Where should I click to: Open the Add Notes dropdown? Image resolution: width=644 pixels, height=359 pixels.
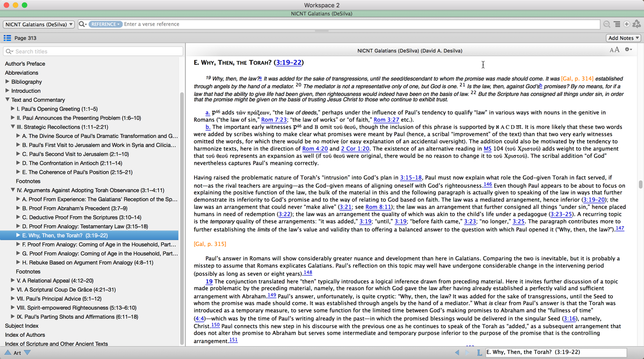tap(624, 38)
